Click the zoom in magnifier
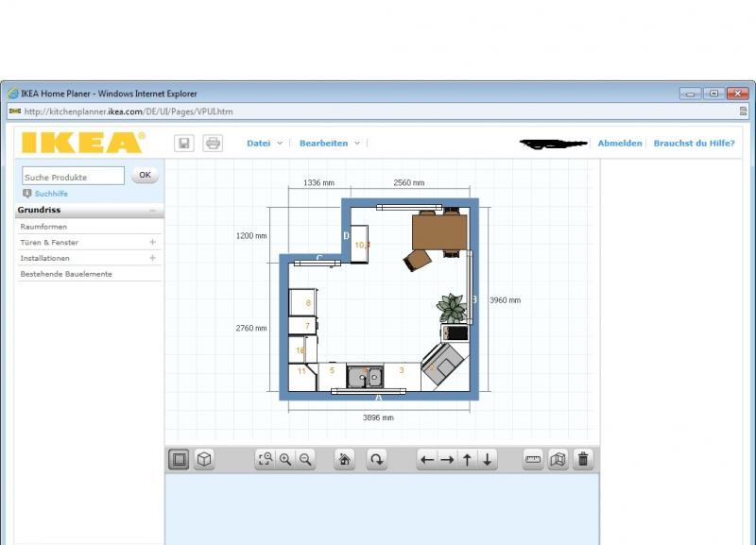 point(285,460)
